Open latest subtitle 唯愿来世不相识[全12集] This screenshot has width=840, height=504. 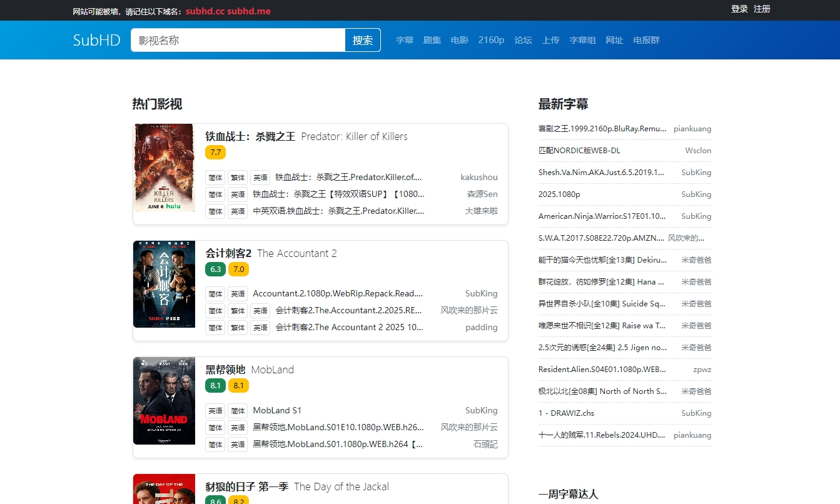coord(602,325)
